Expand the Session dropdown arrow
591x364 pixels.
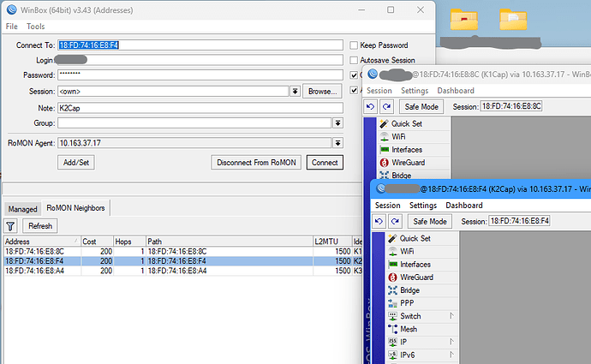point(295,91)
